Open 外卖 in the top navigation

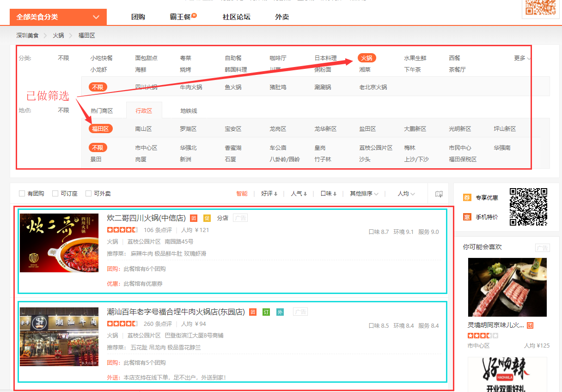(282, 17)
